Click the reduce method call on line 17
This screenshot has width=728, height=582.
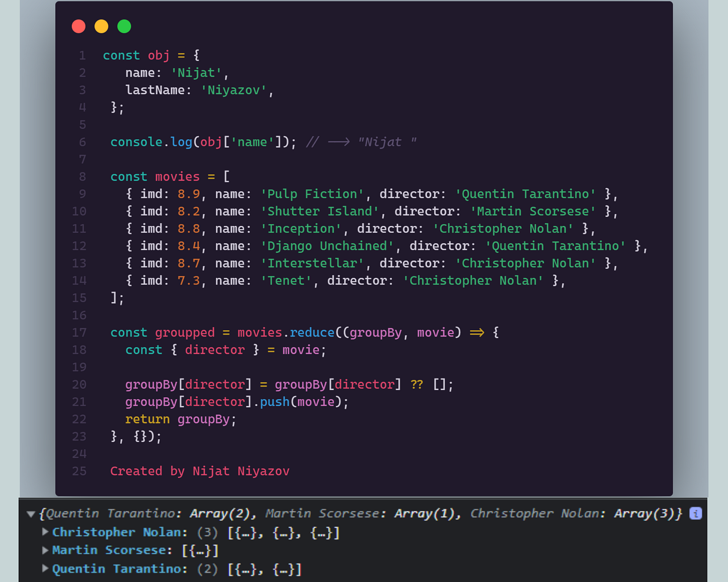[x=312, y=332]
